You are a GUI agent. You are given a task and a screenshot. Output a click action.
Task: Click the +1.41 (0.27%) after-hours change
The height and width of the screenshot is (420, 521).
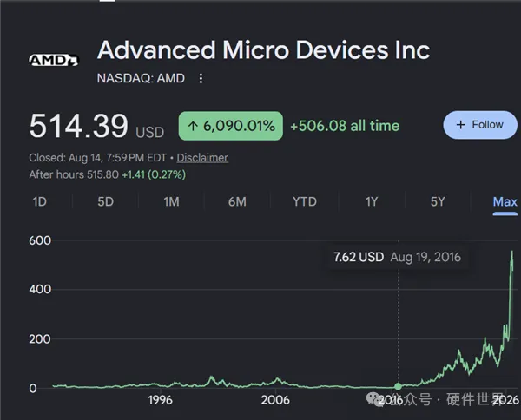click(x=154, y=174)
